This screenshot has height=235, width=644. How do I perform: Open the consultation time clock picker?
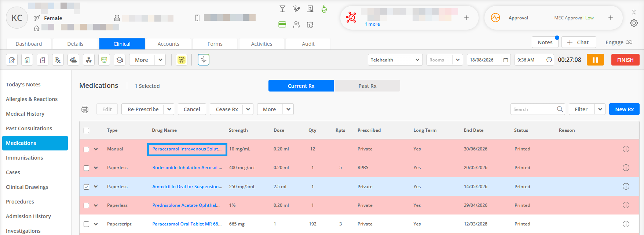pos(549,60)
